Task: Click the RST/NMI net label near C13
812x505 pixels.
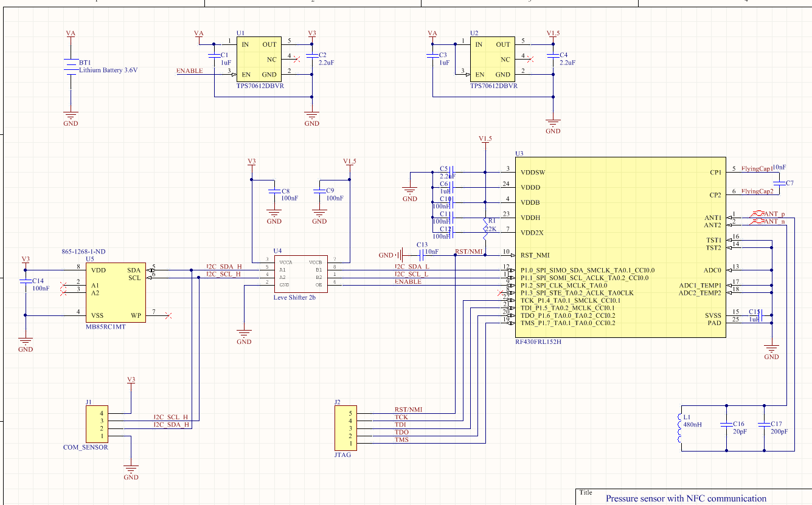Action: 468,250
